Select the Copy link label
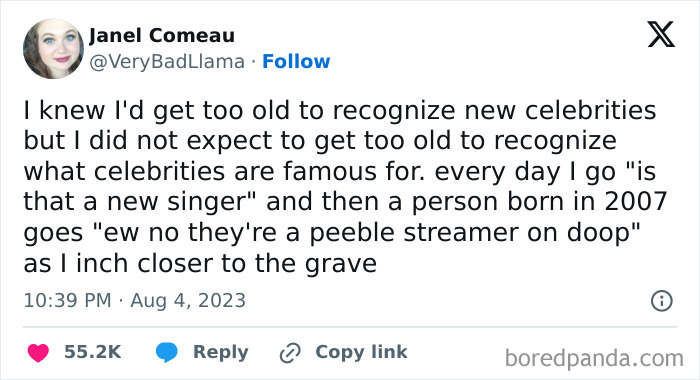The height and width of the screenshot is (380, 700). click(x=361, y=352)
